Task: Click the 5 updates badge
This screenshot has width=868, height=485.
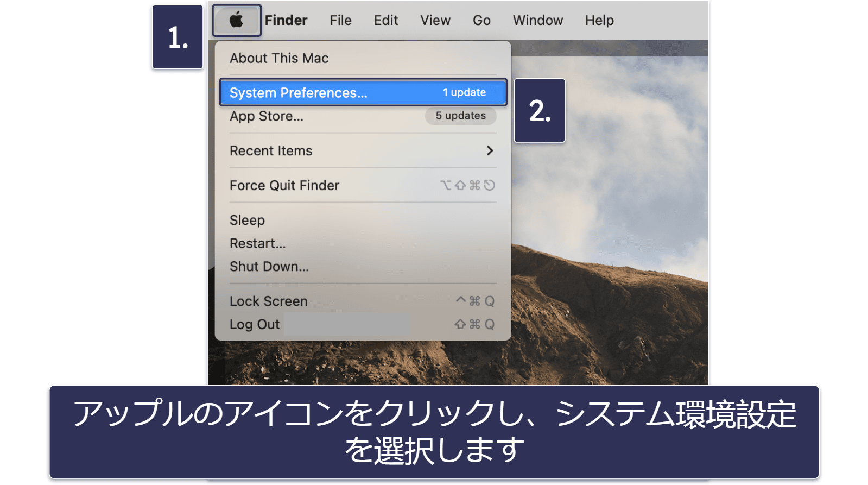Action: 460,116
